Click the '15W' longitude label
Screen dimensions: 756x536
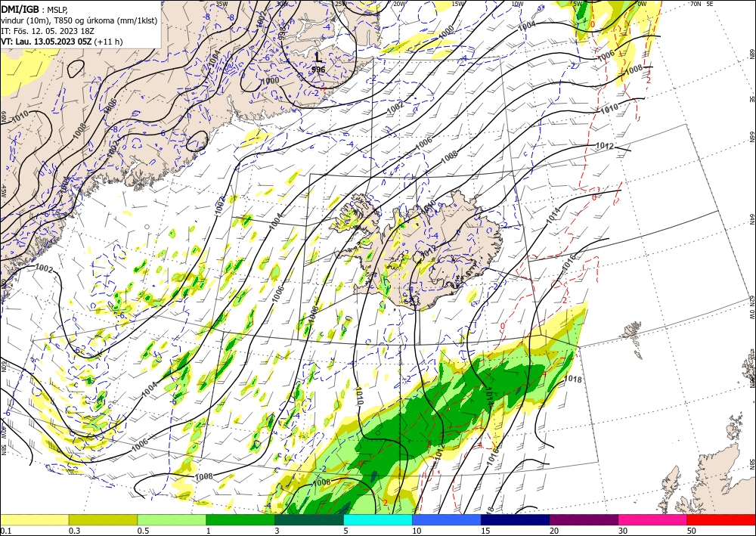(x=458, y=4)
